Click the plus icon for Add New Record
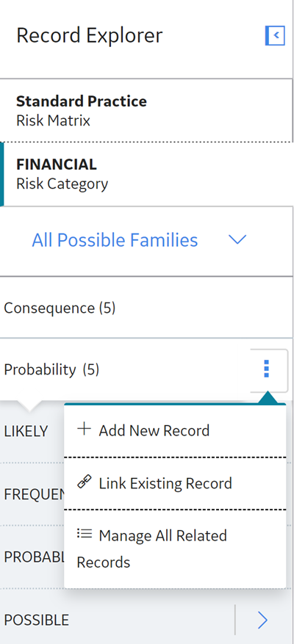Screen dimensions: 294x644 tap(85, 430)
